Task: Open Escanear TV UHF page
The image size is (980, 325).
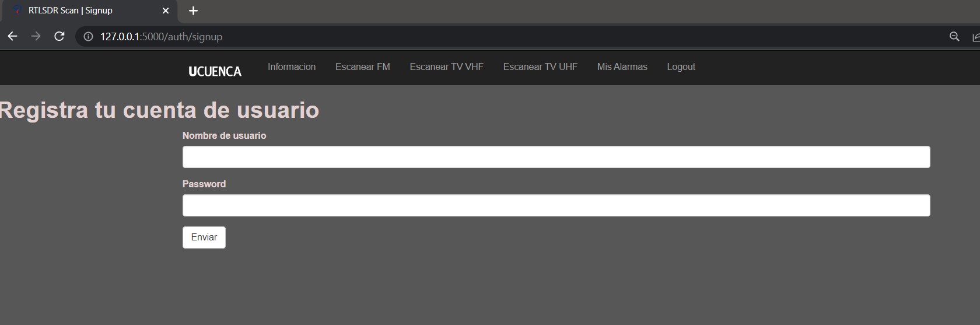Action: 540,67
